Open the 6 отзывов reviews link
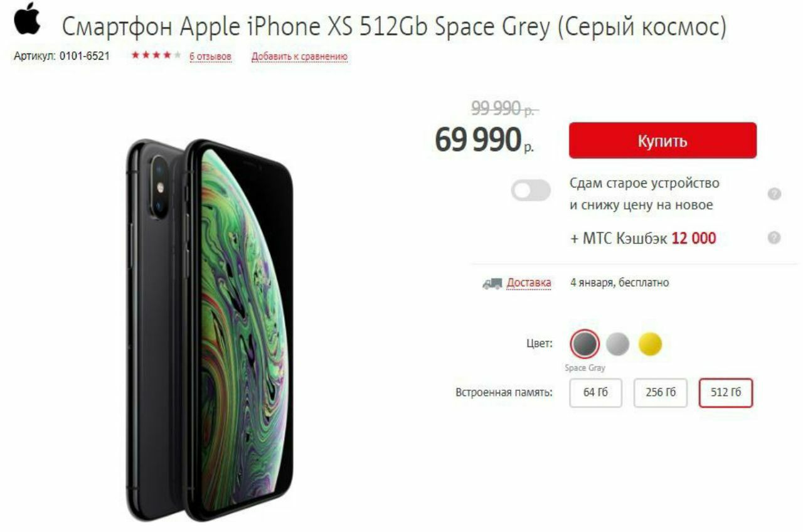Viewport: 803px width, 532px height. pyautogui.click(x=210, y=57)
